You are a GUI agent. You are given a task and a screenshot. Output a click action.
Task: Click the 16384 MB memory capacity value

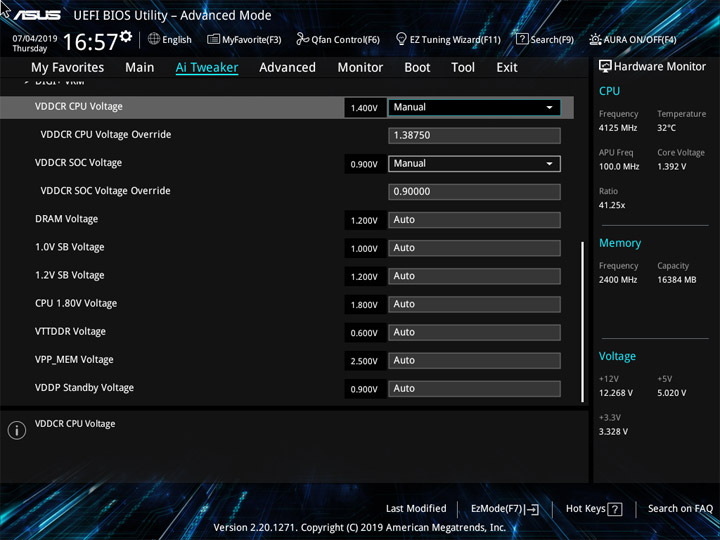(x=677, y=280)
